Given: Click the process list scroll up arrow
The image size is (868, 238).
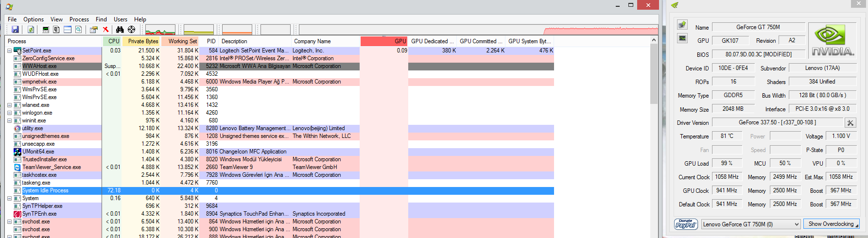Looking at the screenshot, I should pos(654,40).
